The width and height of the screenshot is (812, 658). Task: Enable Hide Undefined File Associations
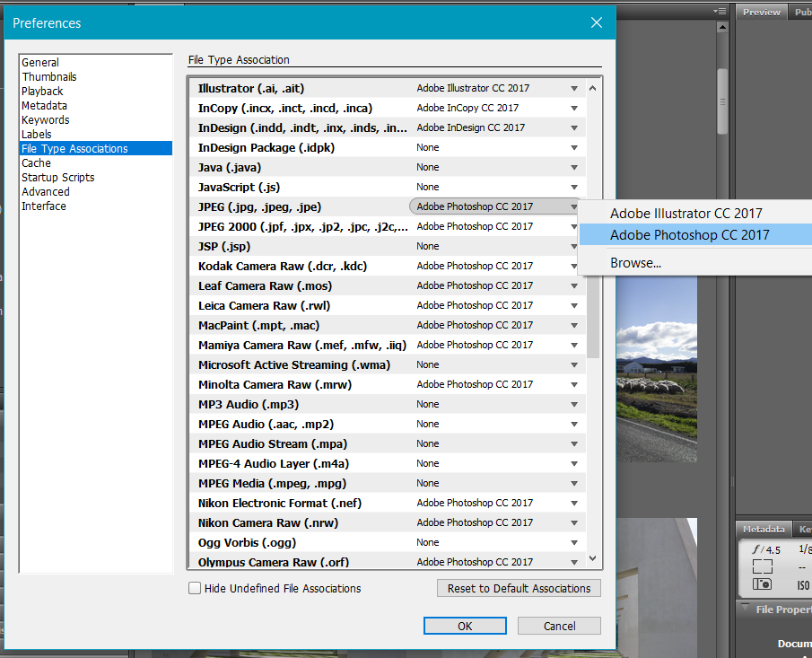pyautogui.click(x=195, y=588)
